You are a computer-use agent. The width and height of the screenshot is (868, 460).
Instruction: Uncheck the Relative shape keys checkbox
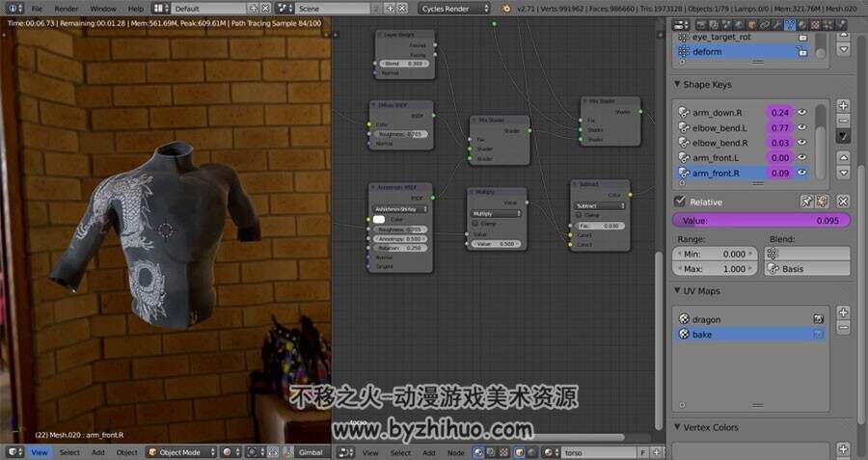click(680, 202)
